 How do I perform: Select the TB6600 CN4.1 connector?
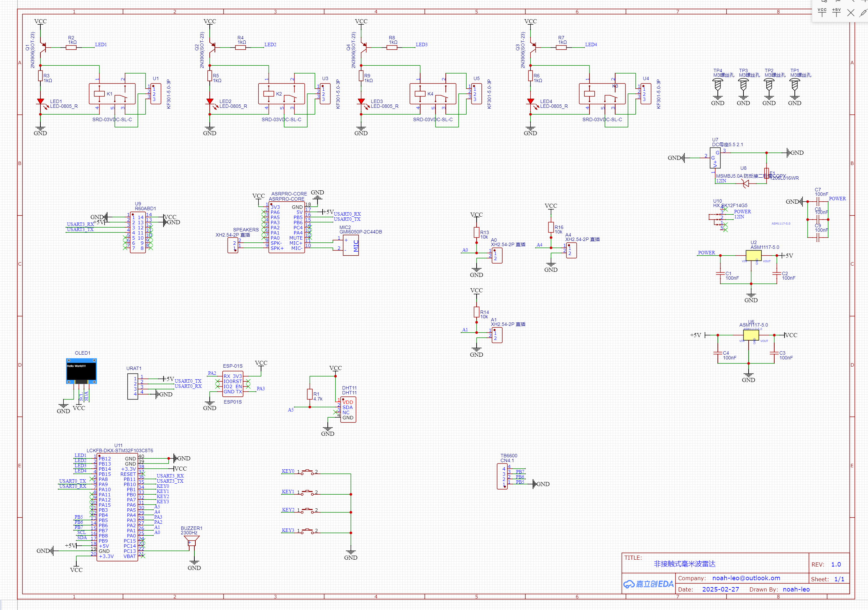pos(502,476)
